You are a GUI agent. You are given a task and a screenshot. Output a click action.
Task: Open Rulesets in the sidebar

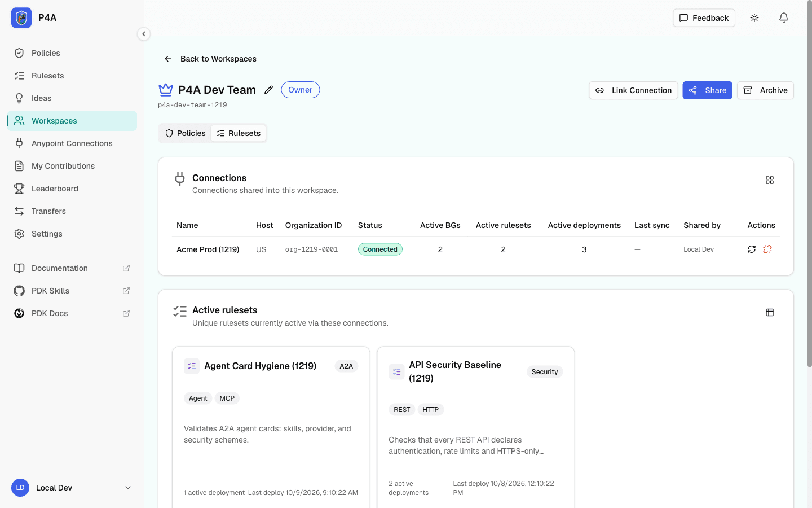click(72, 76)
